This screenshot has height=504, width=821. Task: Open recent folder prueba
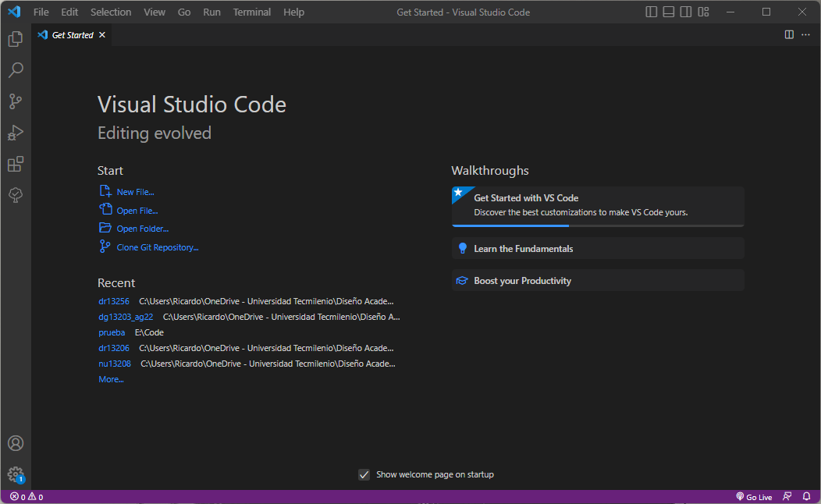(112, 332)
